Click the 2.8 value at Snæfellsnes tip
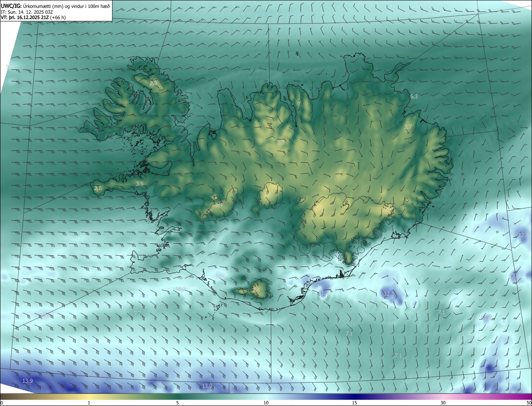532x406 pixels. 98,188
